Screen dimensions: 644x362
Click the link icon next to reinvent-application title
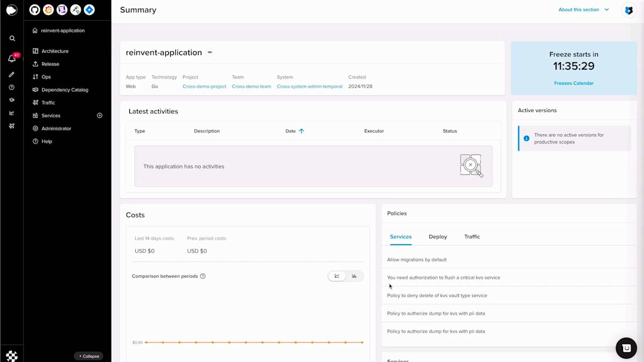[x=210, y=53]
